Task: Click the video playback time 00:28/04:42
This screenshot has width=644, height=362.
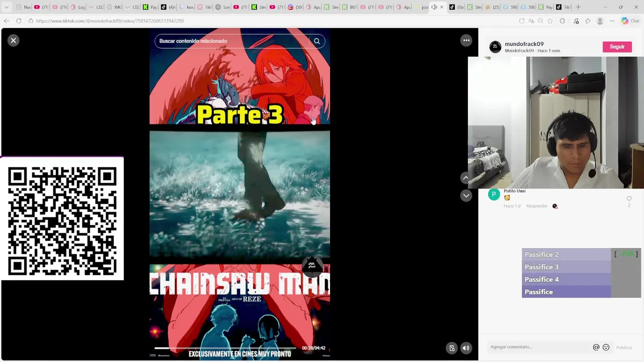Action: pos(313,348)
